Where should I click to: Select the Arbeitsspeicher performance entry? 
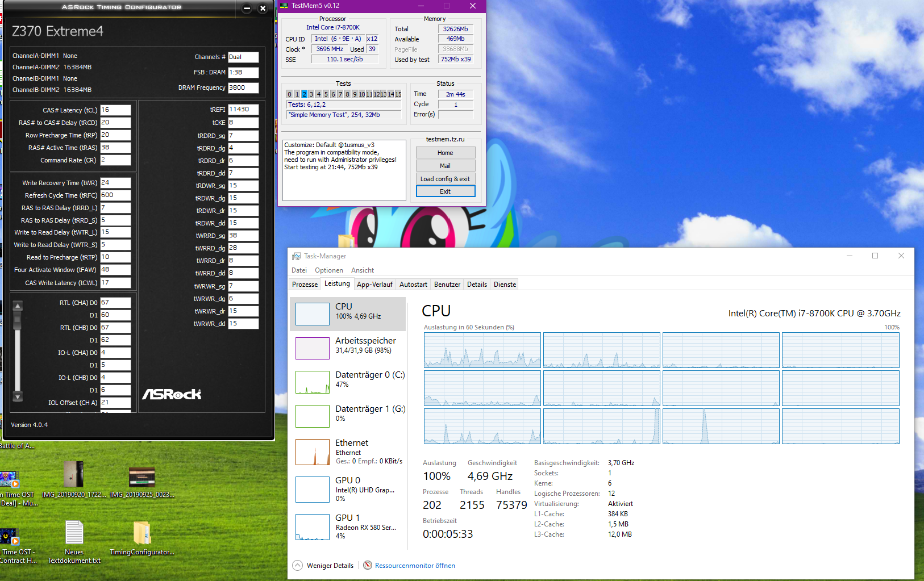pos(348,348)
